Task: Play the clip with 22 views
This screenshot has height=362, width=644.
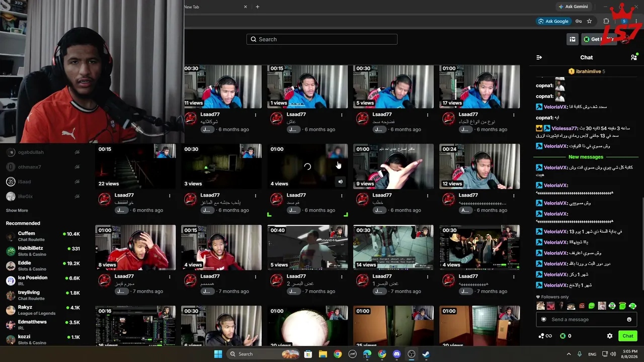Action: pos(135,166)
